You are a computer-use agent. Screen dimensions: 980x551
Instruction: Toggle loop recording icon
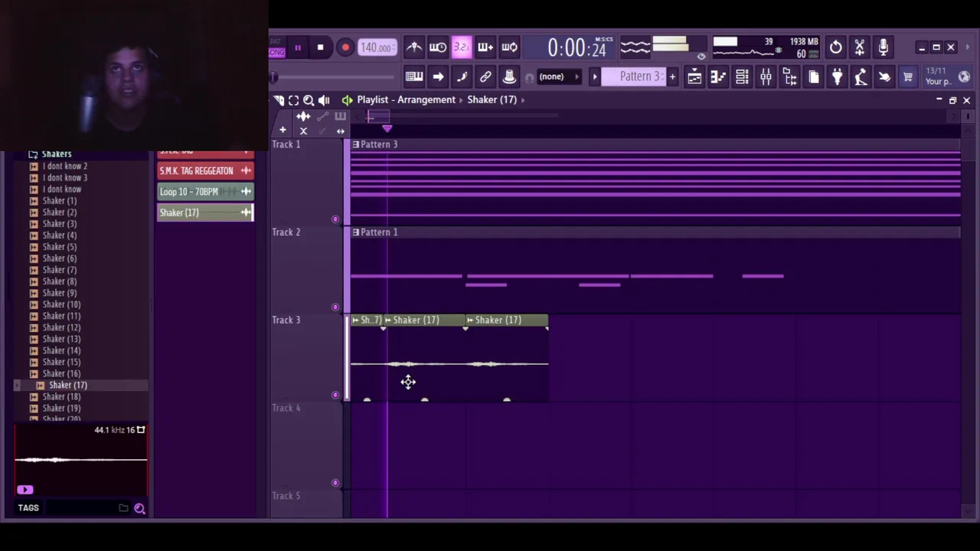coord(509,47)
